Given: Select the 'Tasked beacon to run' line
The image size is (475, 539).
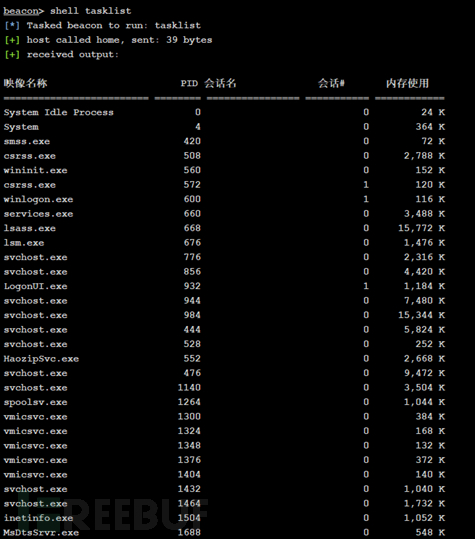Looking at the screenshot, I should pyautogui.click(x=102, y=25).
